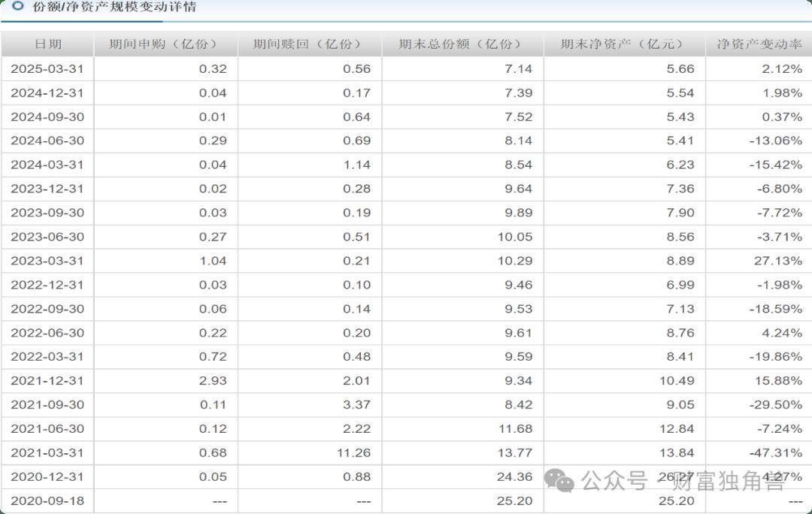
Task: Click the 1.04 subscription value
Action: tap(213, 261)
